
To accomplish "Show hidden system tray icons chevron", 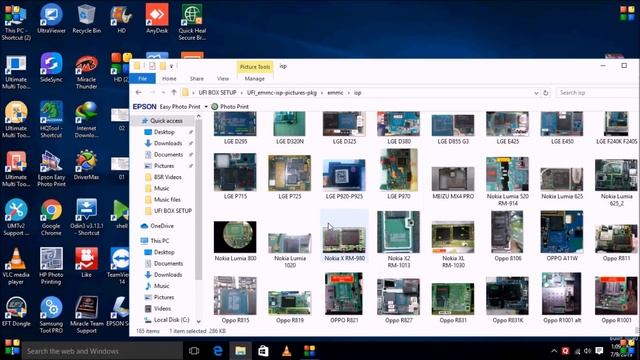I will 554,351.
